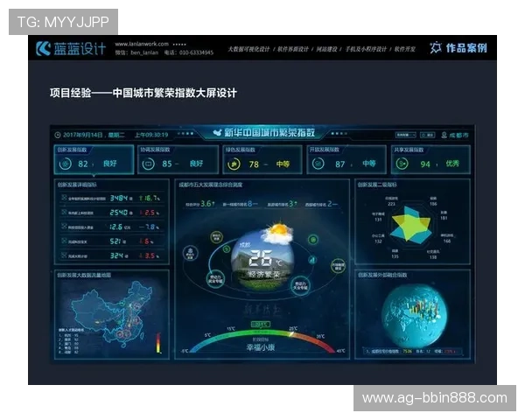This screenshot has height=420, width=525.
Task: Click the 幸福小康 label under gauge
Action: coord(261,347)
